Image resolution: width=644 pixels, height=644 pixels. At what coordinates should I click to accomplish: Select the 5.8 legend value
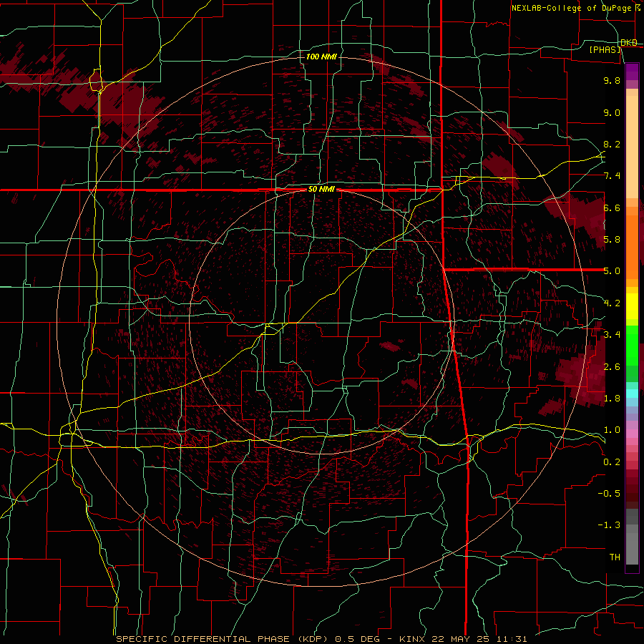tap(612, 240)
